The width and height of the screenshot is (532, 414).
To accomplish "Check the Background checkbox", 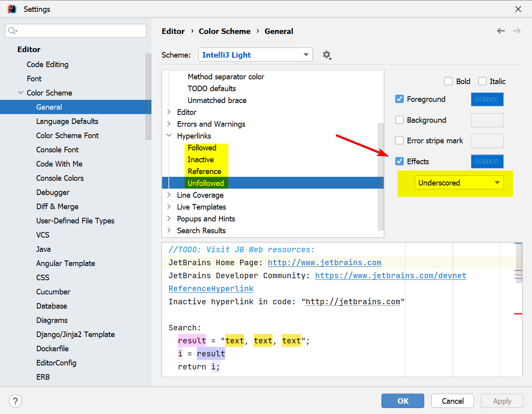I will pos(399,120).
